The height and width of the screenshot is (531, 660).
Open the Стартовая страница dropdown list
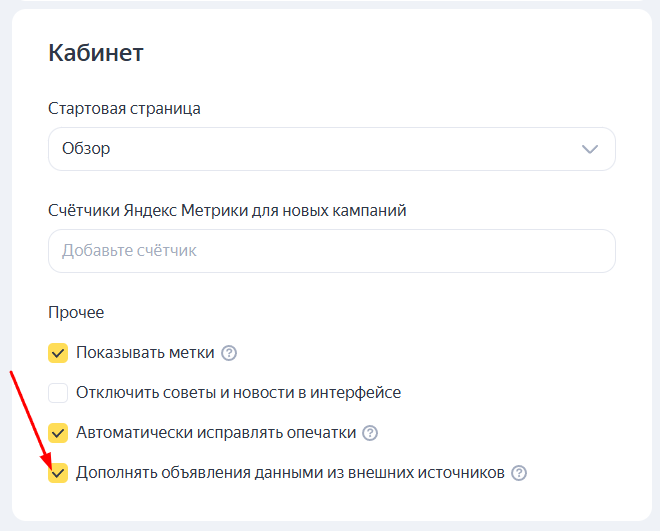coord(331,149)
